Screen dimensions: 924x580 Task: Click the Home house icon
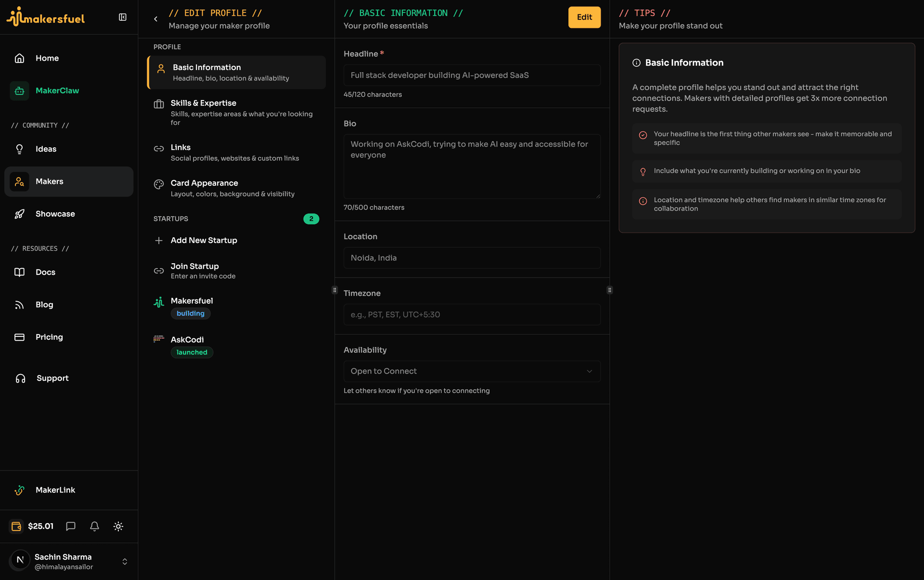19,58
